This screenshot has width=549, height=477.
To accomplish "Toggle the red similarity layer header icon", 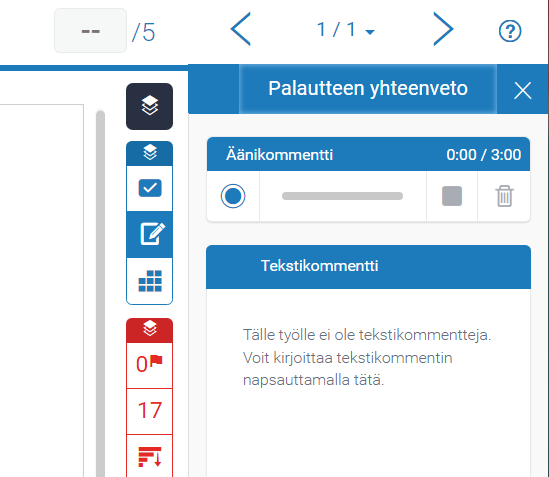I will [150, 330].
